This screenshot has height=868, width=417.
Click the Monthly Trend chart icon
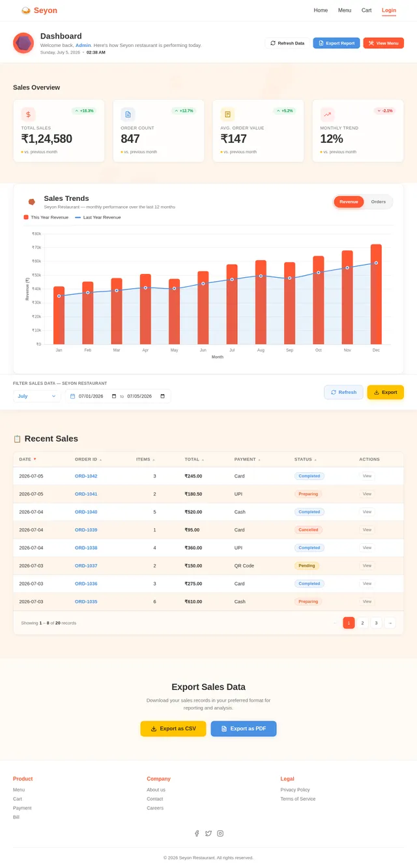point(327,114)
